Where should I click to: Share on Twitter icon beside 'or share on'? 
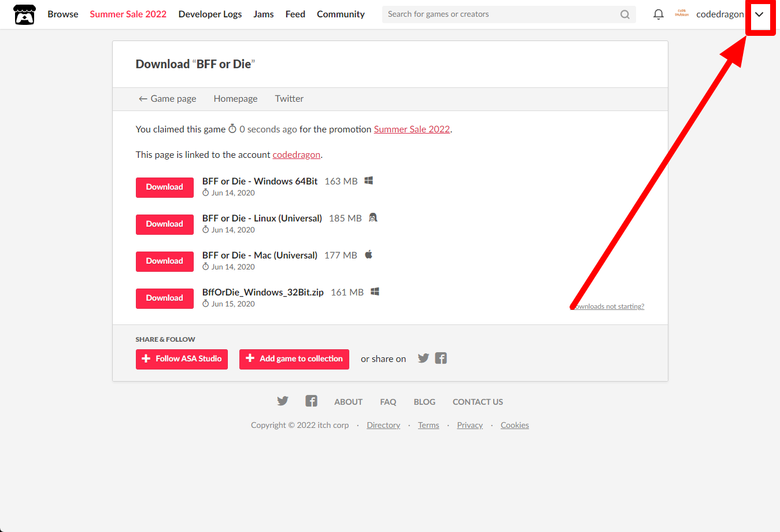(423, 358)
